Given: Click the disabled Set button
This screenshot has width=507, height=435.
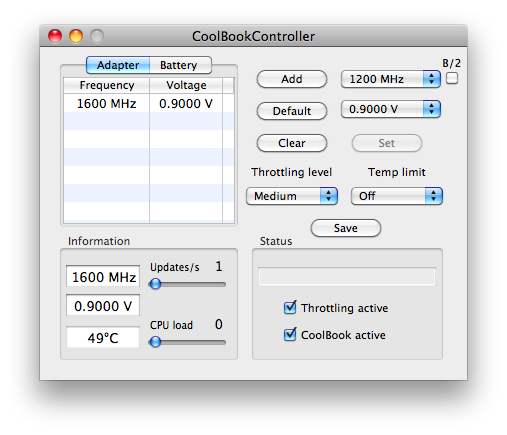Looking at the screenshot, I should (x=387, y=143).
